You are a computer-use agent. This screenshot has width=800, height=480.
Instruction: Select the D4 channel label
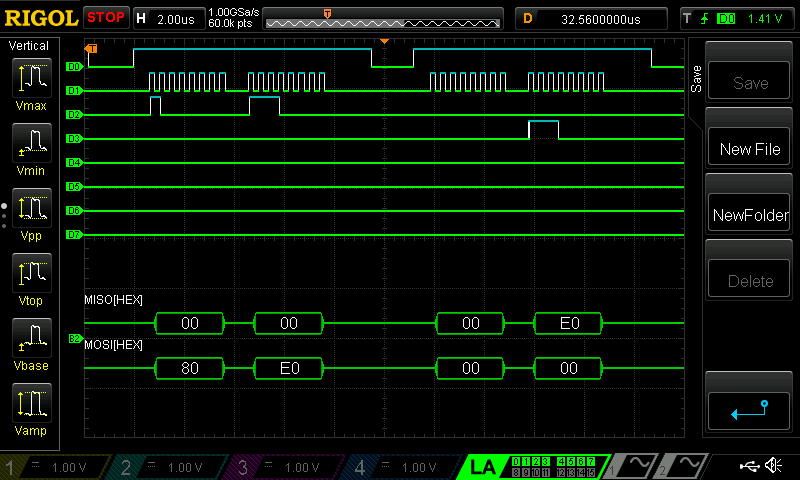(x=74, y=162)
